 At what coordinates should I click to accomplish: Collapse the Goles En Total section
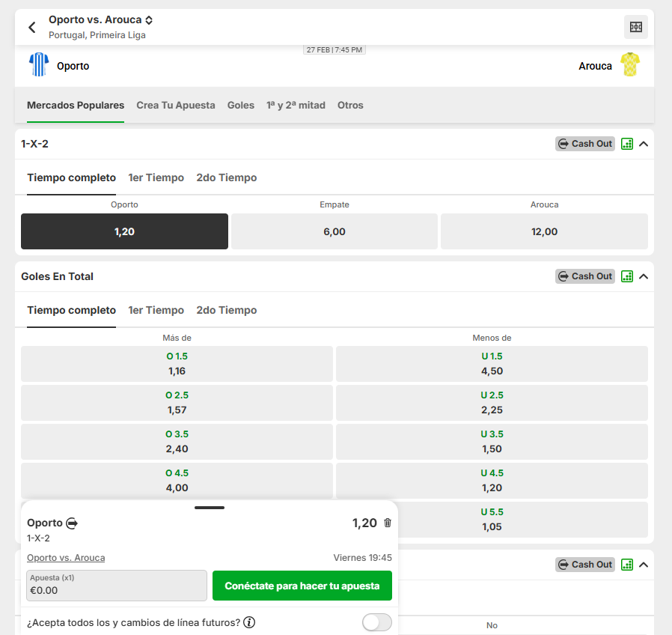(644, 276)
